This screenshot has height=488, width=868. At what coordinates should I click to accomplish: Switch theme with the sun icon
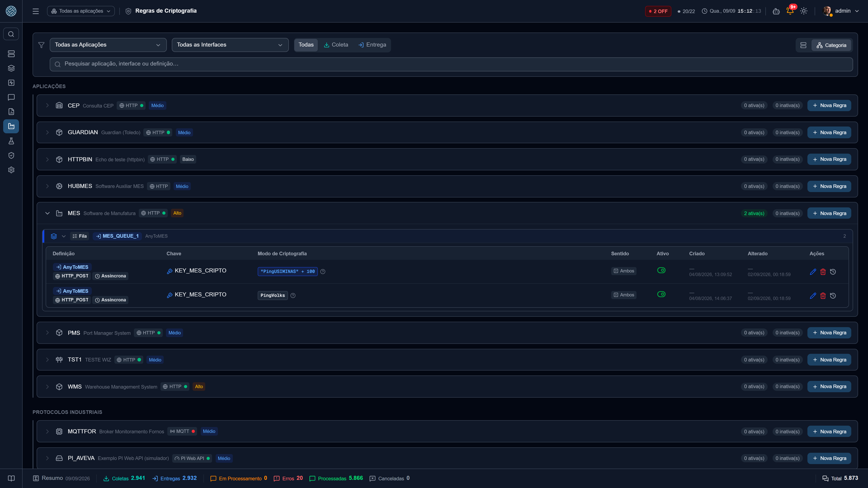pos(804,11)
